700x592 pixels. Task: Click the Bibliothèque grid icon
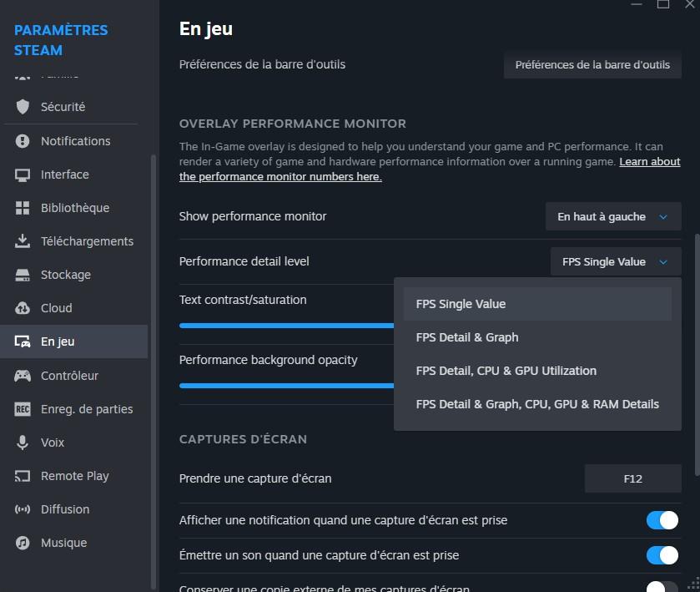click(x=23, y=208)
